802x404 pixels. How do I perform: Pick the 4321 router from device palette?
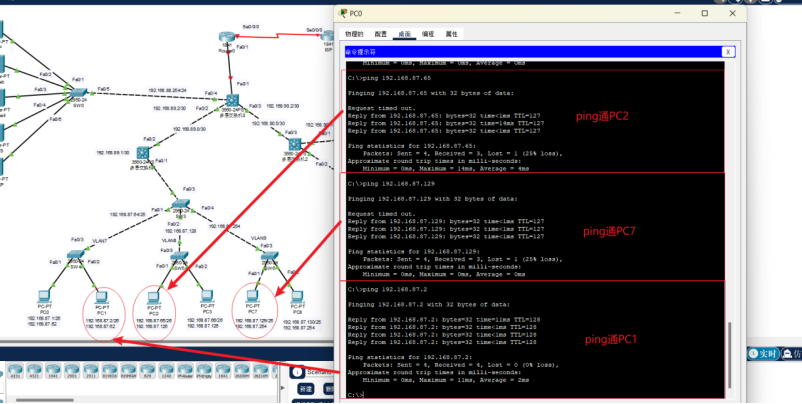[34, 369]
